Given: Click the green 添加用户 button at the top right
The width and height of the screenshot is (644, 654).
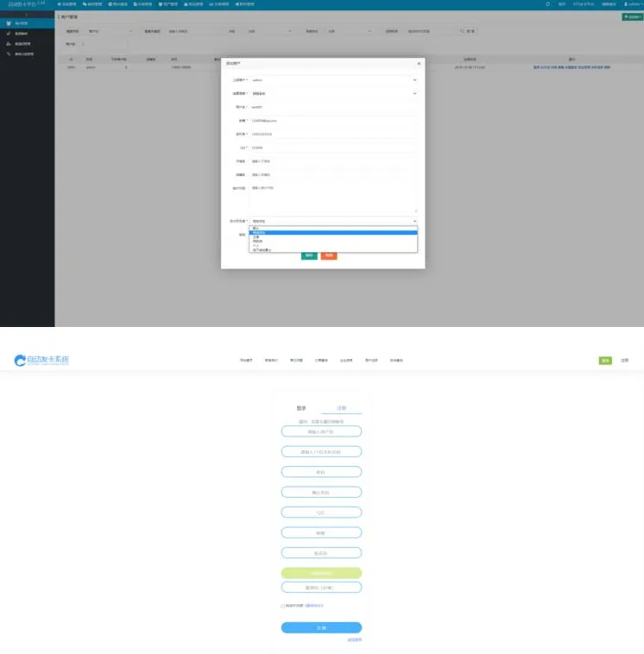Looking at the screenshot, I should click(632, 17).
